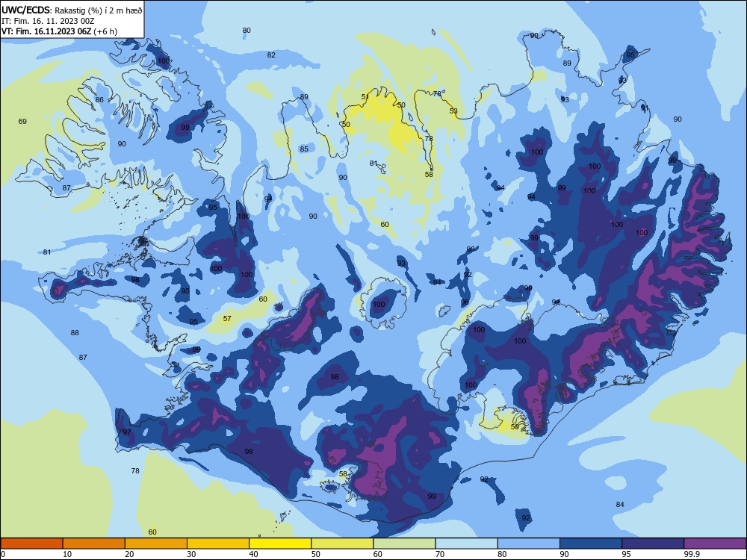Click the 91 humidity value on east coast

[645, 108]
